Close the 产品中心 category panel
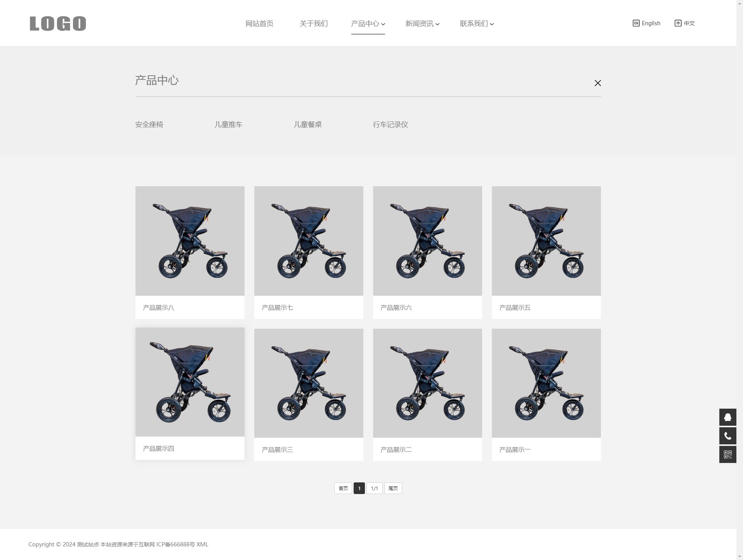The height and width of the screenshot is (560, 743). pos(597,83)
